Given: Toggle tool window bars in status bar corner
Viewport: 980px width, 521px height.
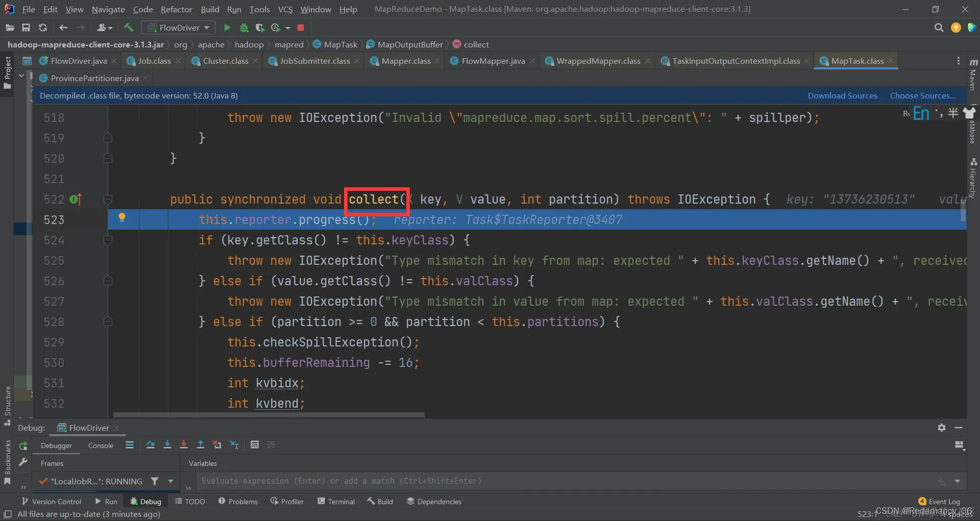Looking at the screenshot, I should tap(8, 514).
